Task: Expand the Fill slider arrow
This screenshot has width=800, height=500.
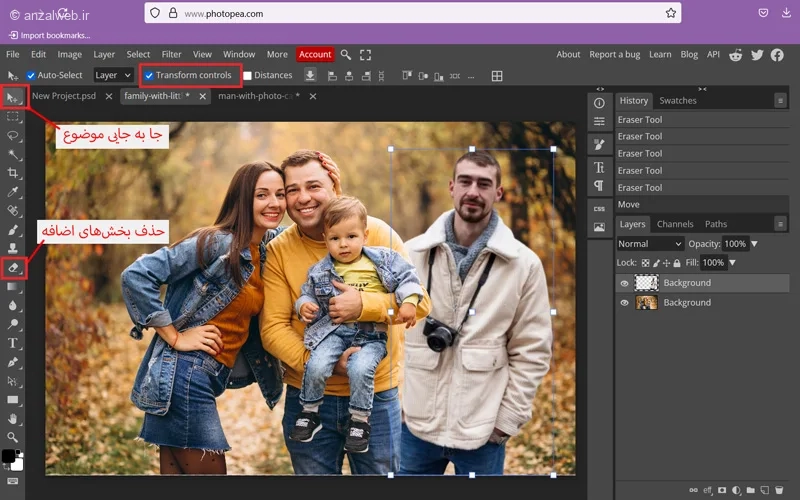Action: tap(732, 263)
